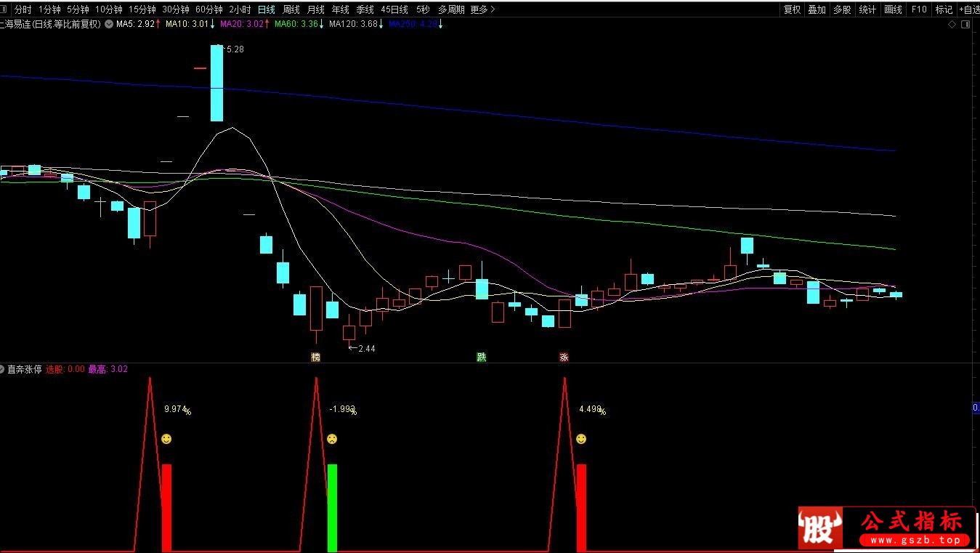Click the 标记 mark button
Viewport: 980px width, 553px height.
pyautogui.click(x=944, y=9)
